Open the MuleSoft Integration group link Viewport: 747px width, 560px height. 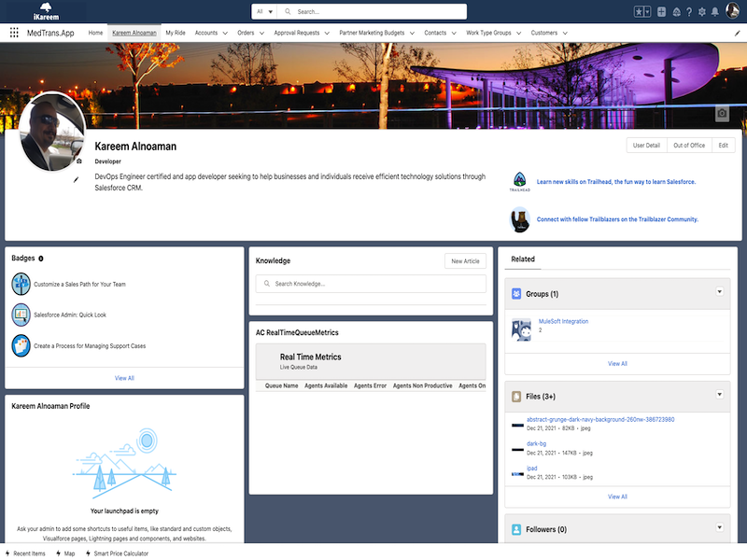tap(563, 321)
